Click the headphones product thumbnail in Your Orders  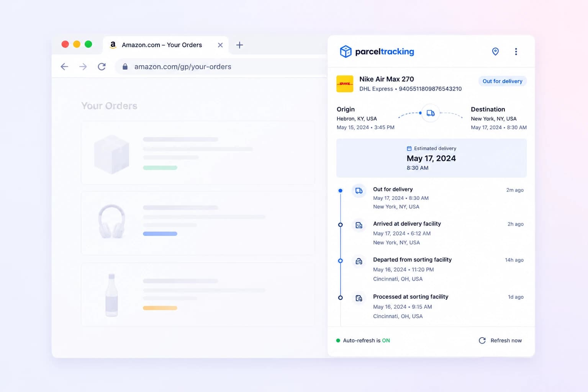tap(111, 221)
